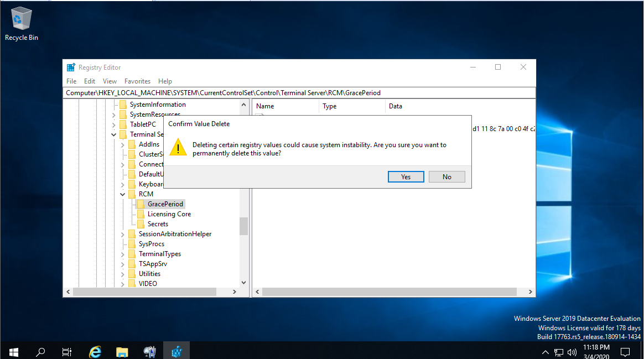Open the File menu
The image size is (644, 359).
click(71, 81)
